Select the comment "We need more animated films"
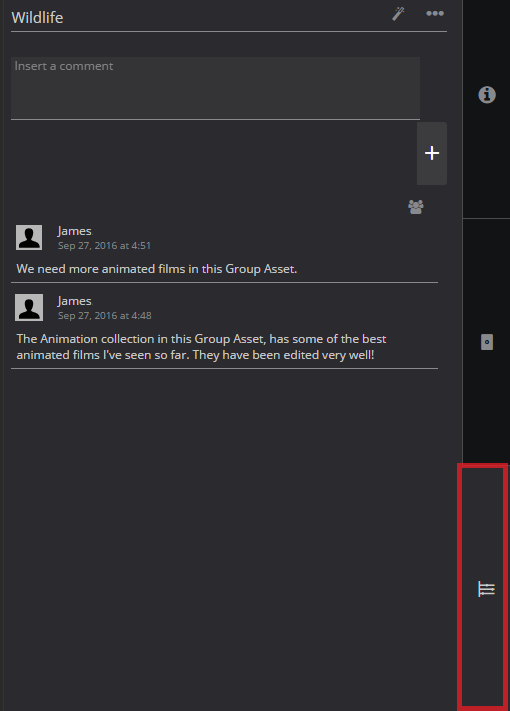 pos(157,269)
